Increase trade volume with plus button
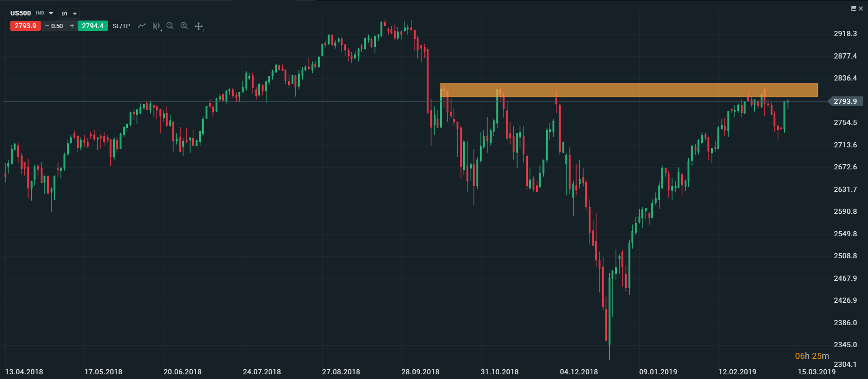This screenshot has width=868, height=379. [72, 26]
